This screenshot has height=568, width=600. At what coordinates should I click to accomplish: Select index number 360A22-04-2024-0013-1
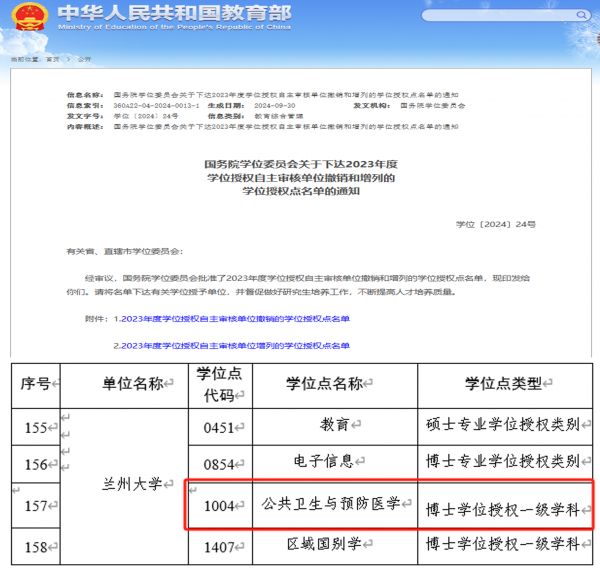pos(156,106)
